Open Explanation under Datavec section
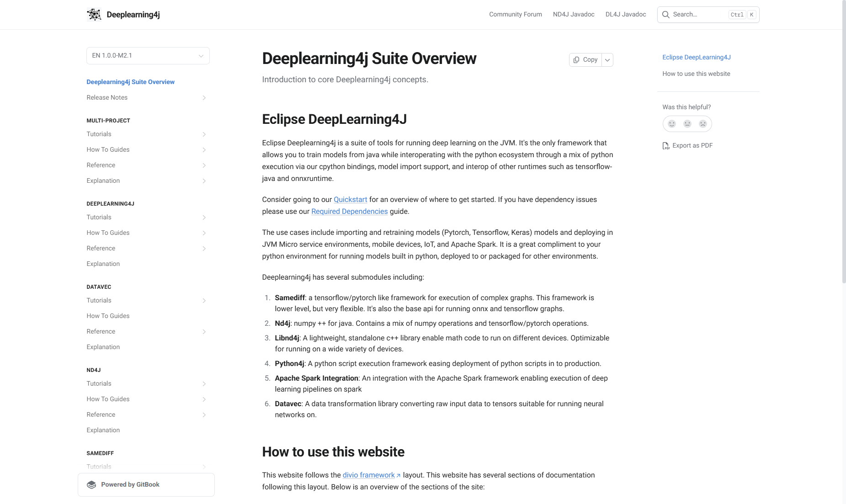Viewport: 846px width, 504px height. (x=103, y=347)
